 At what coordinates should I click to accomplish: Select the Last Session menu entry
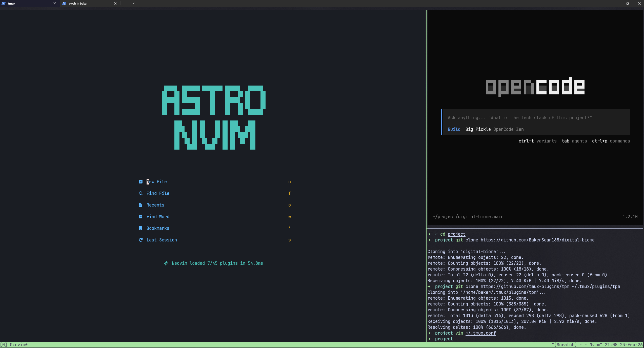click(215, 240)
